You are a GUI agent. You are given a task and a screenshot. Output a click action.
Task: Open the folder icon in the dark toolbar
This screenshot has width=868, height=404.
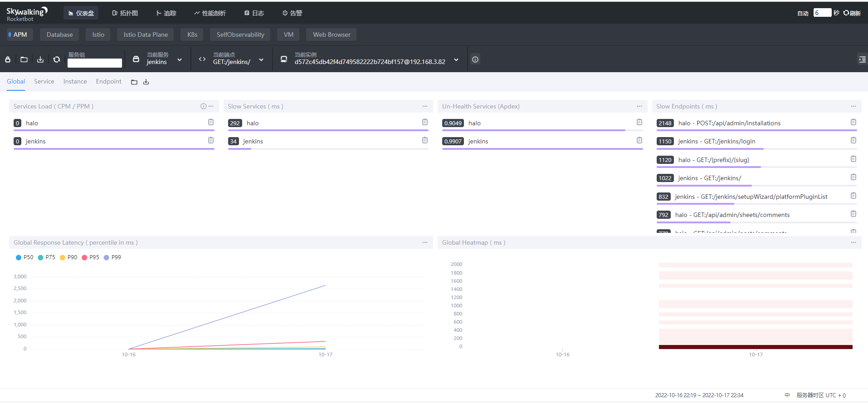pyautogui.click(x=24, y=59)
